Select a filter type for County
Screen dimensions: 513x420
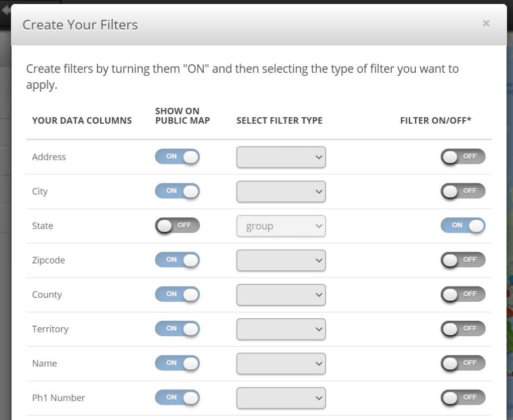point(281,295)
